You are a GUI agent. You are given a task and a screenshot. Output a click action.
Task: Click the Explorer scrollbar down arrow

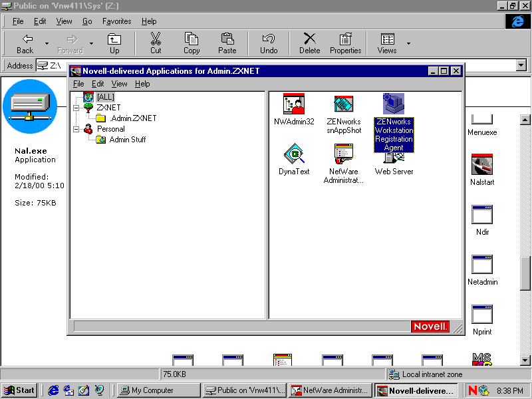pos(525,360)
